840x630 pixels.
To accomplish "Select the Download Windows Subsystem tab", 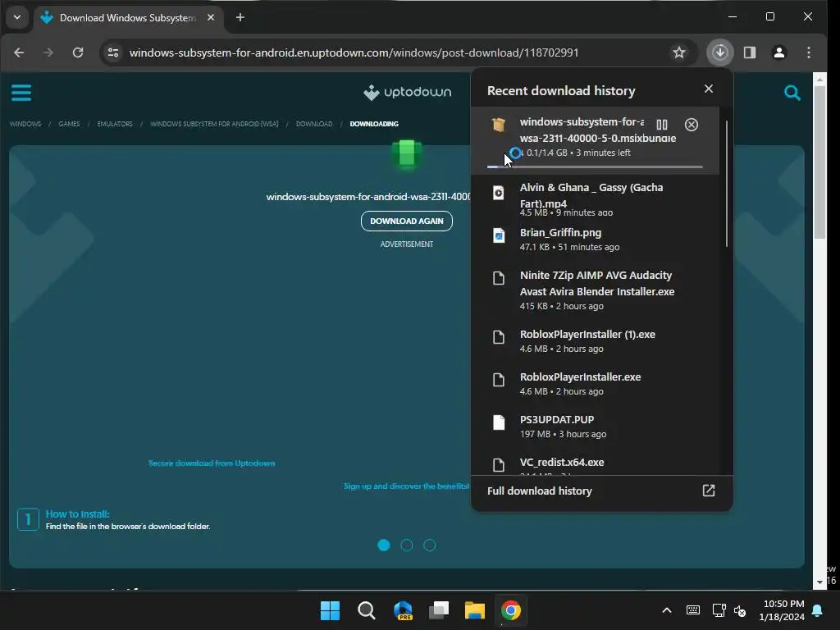I will coord(127,18).
